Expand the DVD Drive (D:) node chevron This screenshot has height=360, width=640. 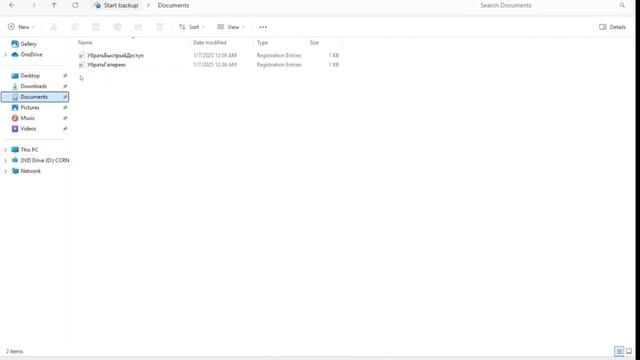click(x=5, y=161)
